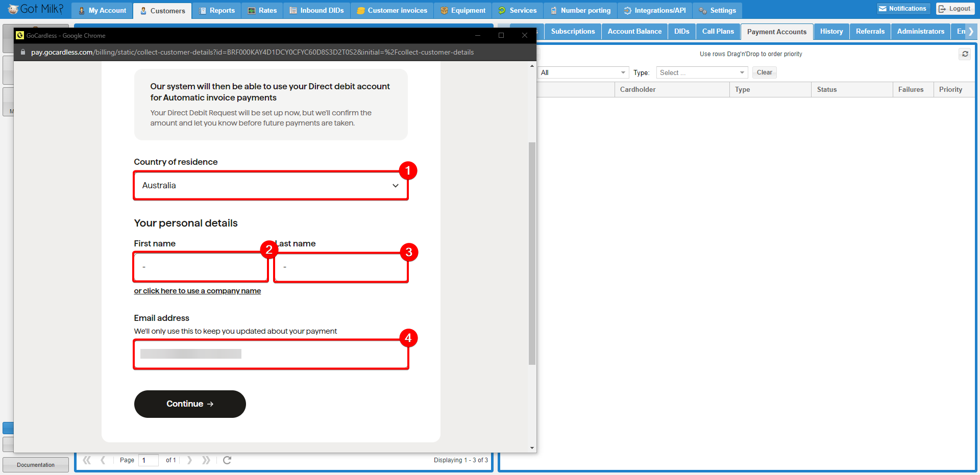Go to next page in pager

(x=189, y=460)
